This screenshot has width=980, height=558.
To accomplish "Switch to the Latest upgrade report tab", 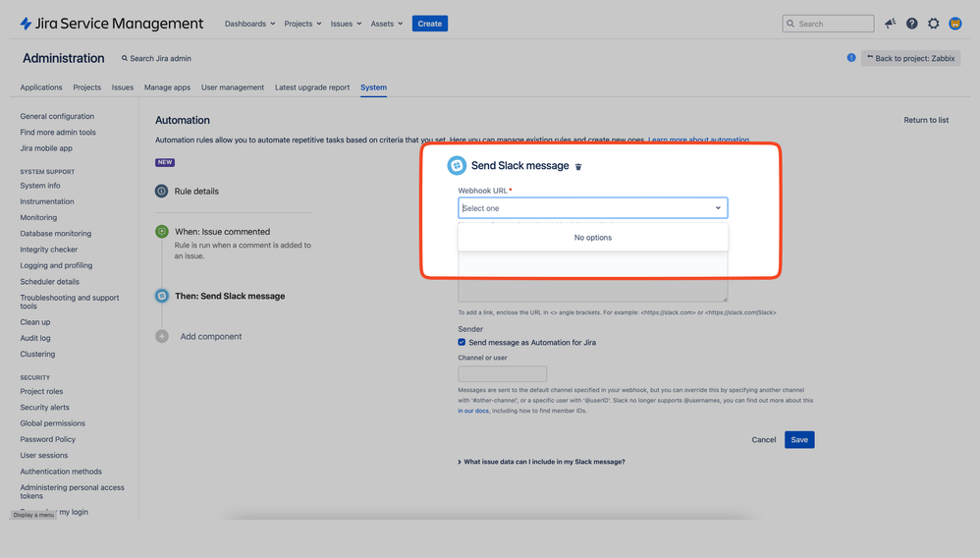I will point(312,87).
